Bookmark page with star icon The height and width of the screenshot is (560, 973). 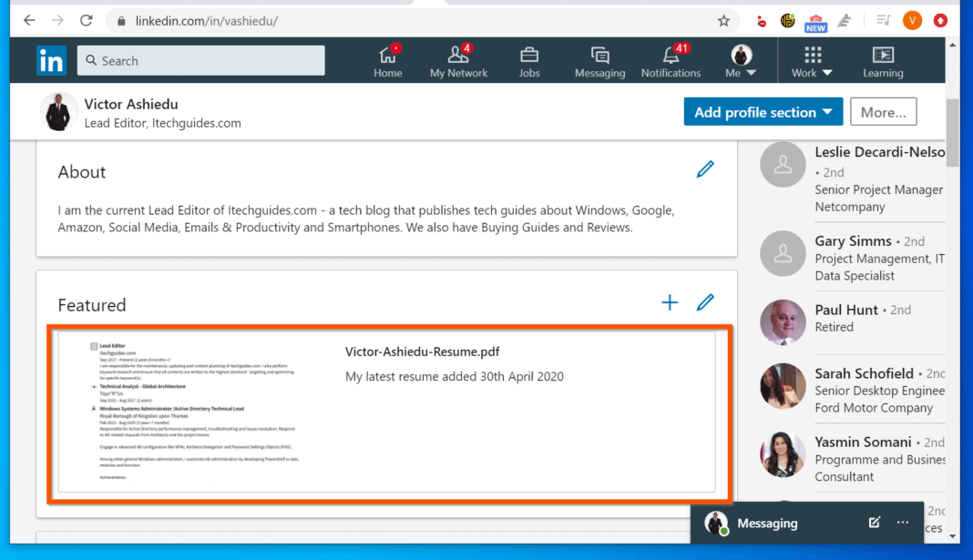(x=723, y=21)
